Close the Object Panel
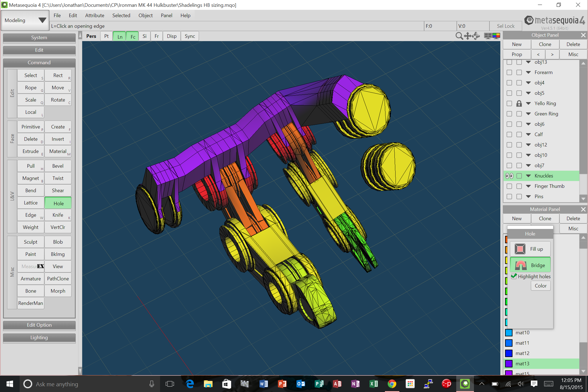The width and height of the screenshot is (588, 392). click(583, 35)
